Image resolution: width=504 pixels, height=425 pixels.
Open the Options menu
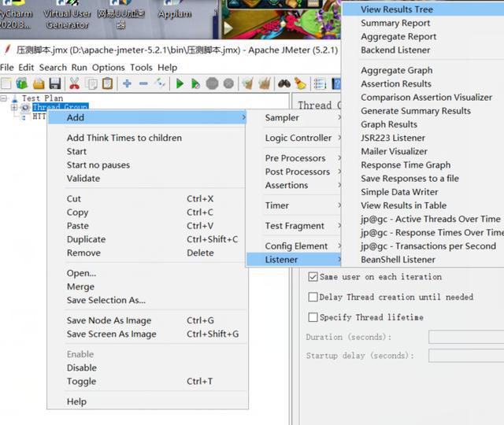coord(109,68)
